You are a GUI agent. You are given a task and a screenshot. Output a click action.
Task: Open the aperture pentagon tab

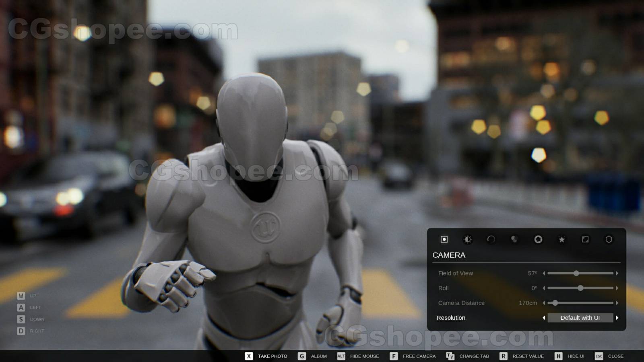coord(538,239)
